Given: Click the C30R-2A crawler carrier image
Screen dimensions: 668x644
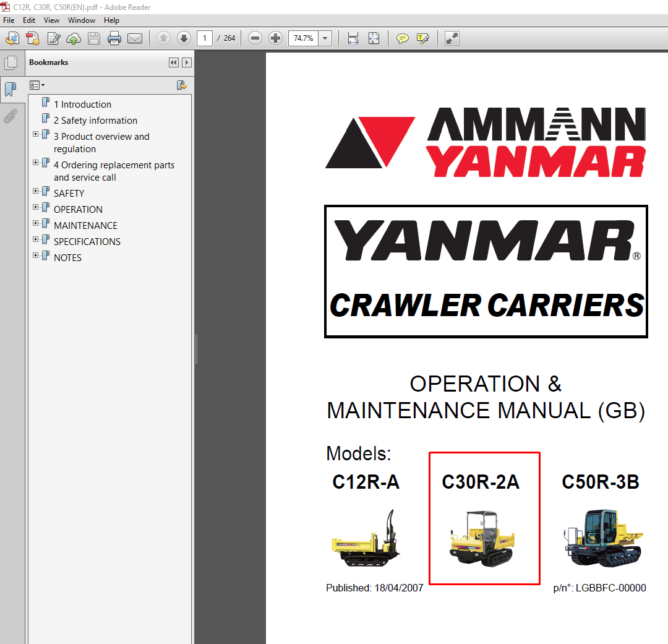Looking at the screenshot, I should click(x=482, y=539).
